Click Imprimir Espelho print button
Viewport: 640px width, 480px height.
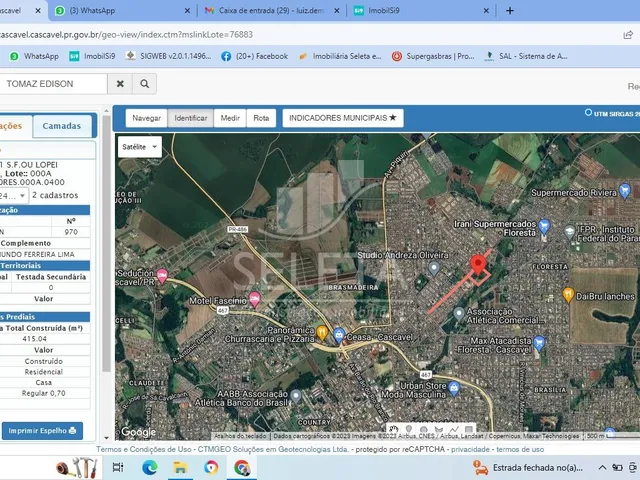[42, 431]
